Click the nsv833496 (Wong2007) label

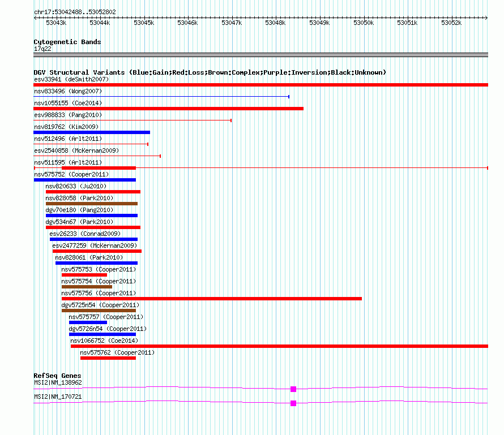click(x=68, y=91)
